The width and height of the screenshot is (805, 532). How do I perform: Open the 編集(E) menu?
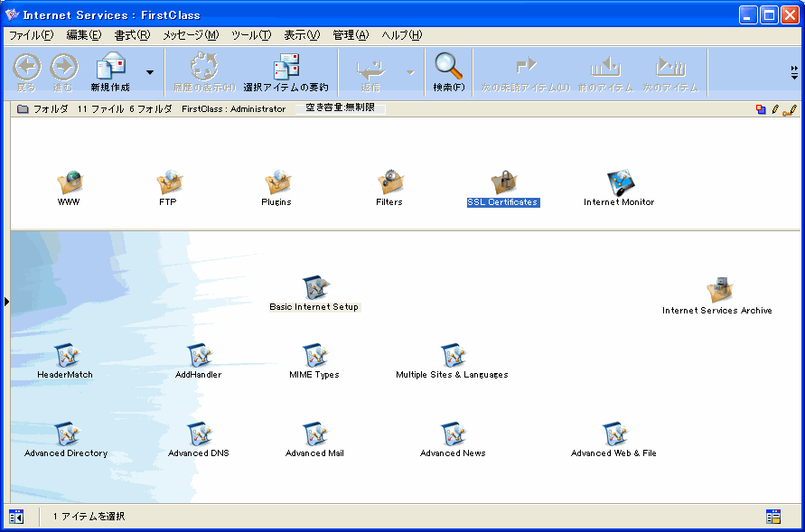(84, 35)
